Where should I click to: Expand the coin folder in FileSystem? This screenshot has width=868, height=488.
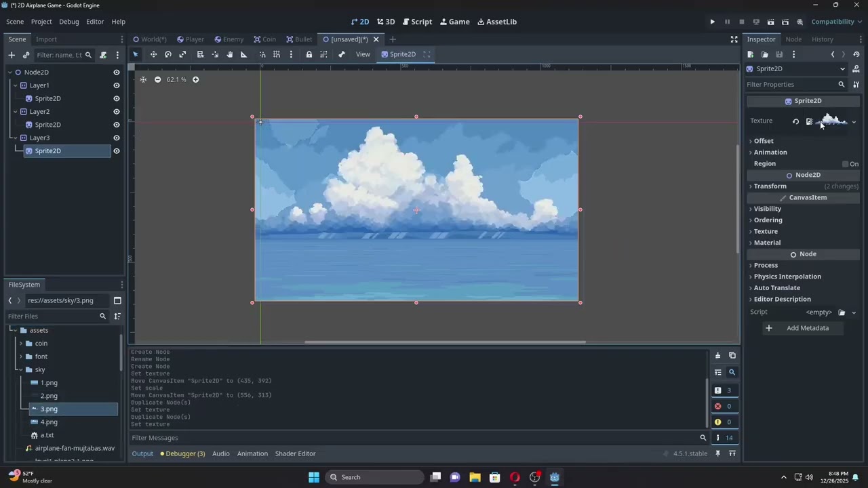21,344
